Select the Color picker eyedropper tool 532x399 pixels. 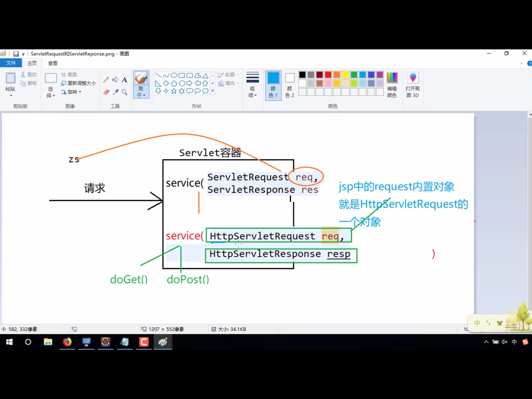coord(116,92)
